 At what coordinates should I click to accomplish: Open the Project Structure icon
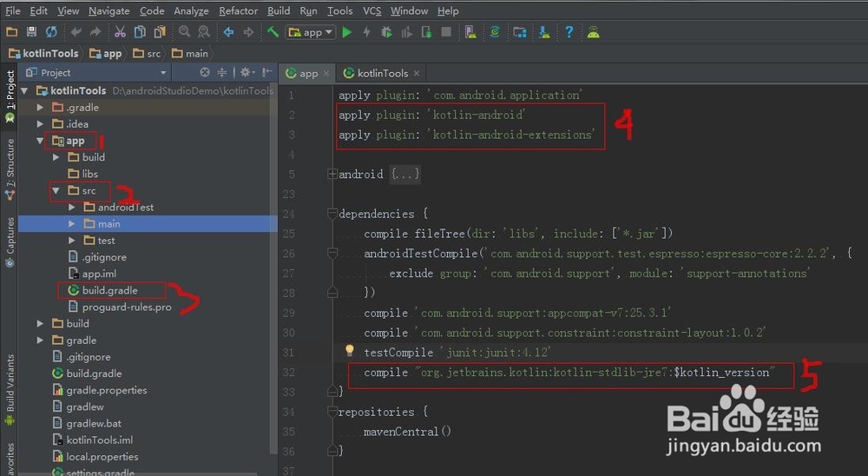coord(520,32)
